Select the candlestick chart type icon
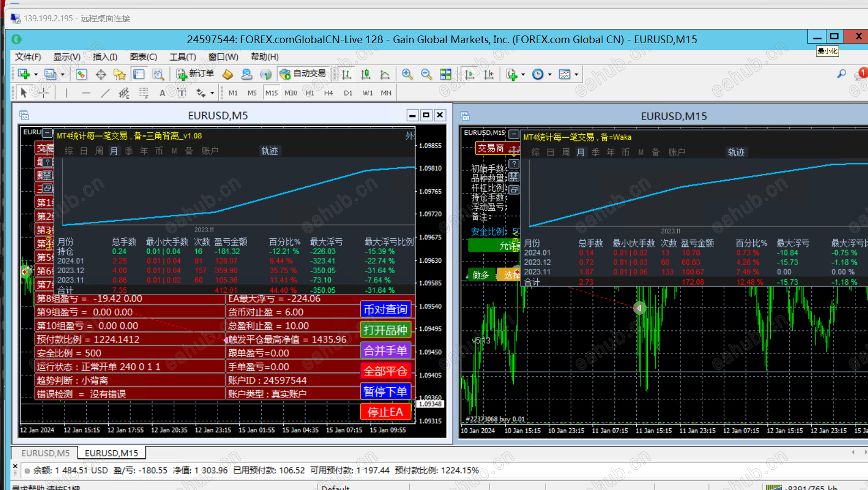This screenshot has width=868, height=490. click(x=366, y=74)
